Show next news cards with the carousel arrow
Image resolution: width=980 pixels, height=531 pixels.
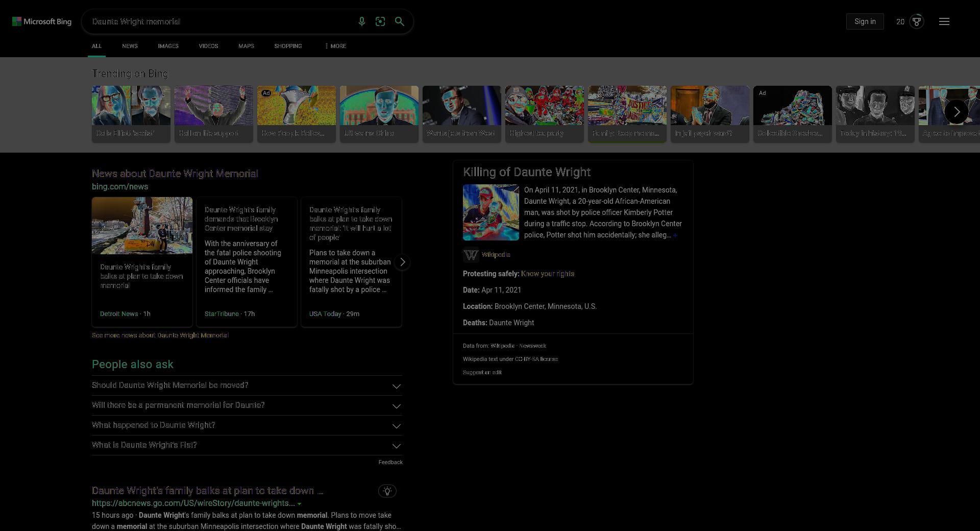[402, 262]
